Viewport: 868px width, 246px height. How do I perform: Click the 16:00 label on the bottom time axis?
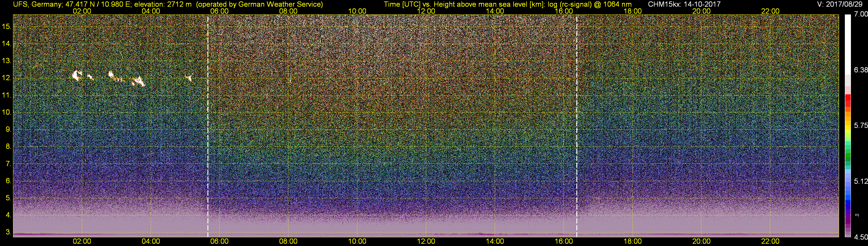(564, 241)
